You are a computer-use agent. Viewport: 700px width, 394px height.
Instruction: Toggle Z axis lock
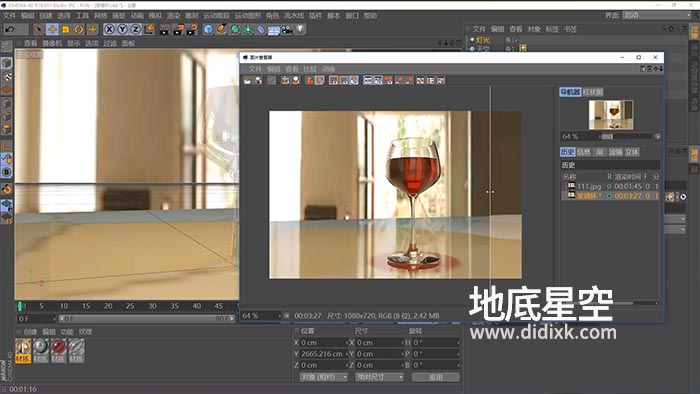(136, 29)
